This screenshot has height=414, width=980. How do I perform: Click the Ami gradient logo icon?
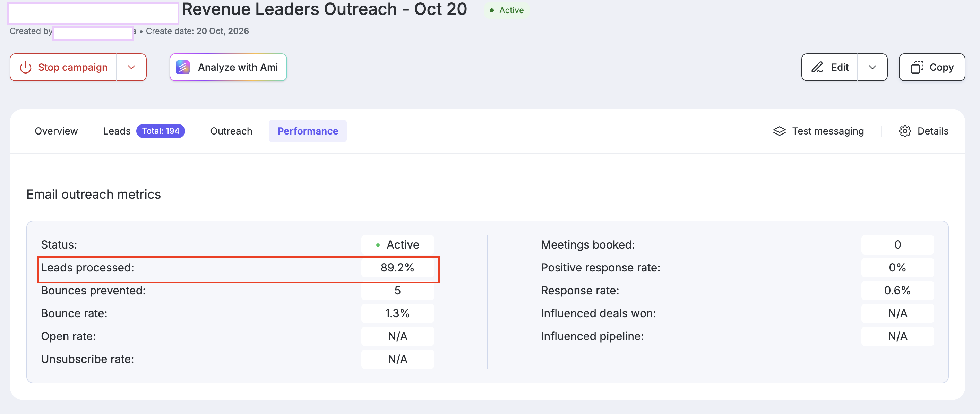tap(183, 67)
